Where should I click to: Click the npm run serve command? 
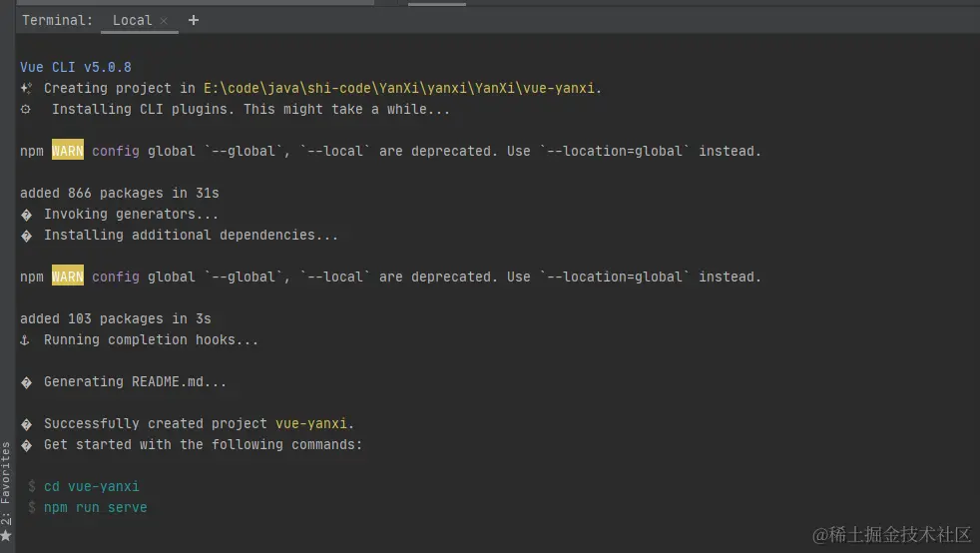(x=95, y=507)
